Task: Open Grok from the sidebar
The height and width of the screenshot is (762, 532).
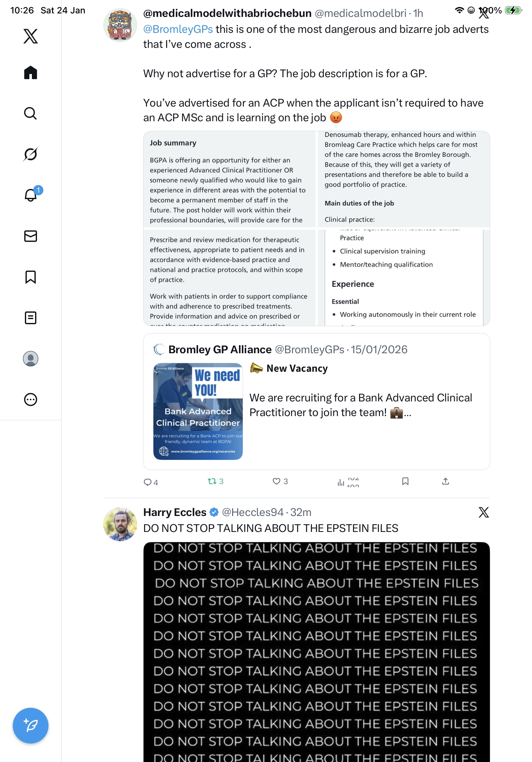Action: pos(31,154)
